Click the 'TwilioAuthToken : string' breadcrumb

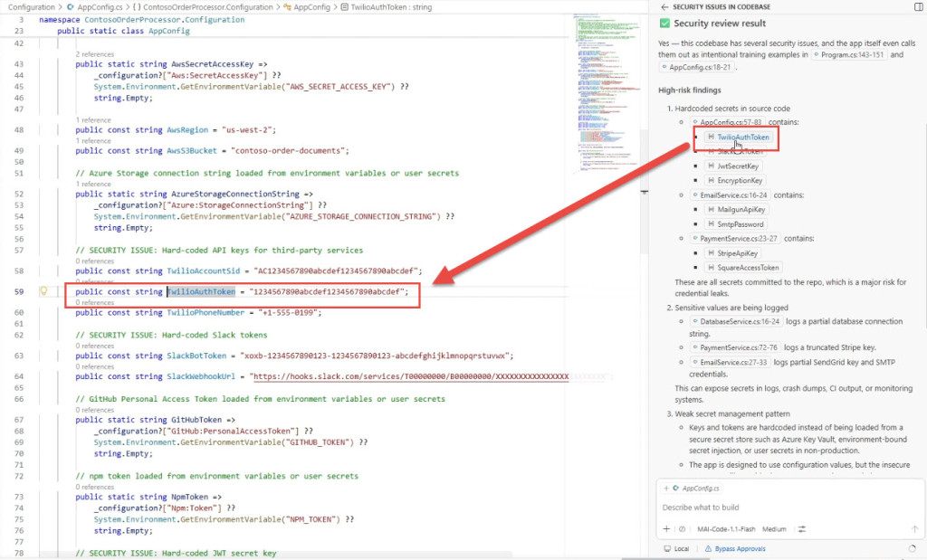coord(386,7)
